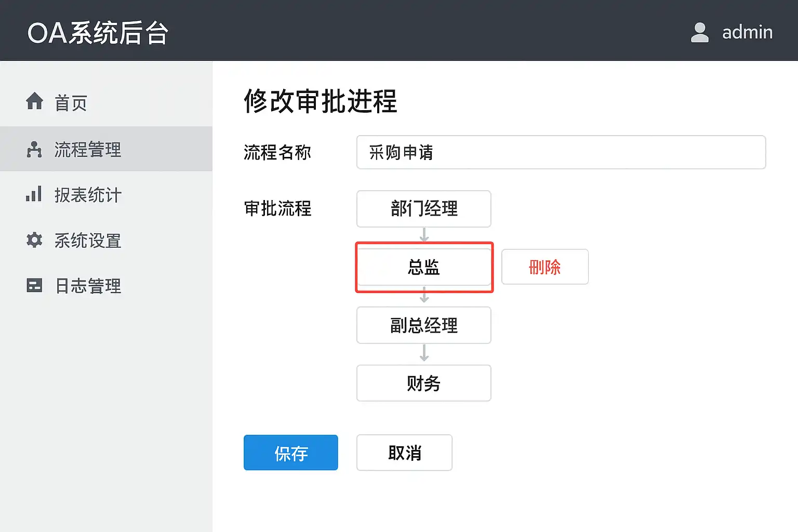Click the home icon in sidebar
798x532 pixels.
pyautogui.click(x=35, y=101)
